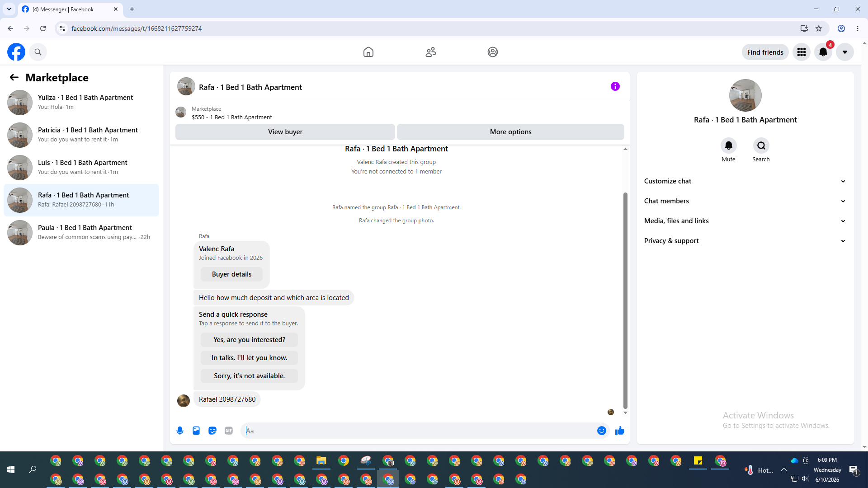Expand the Privacy & support section

(x=745, y=241)
